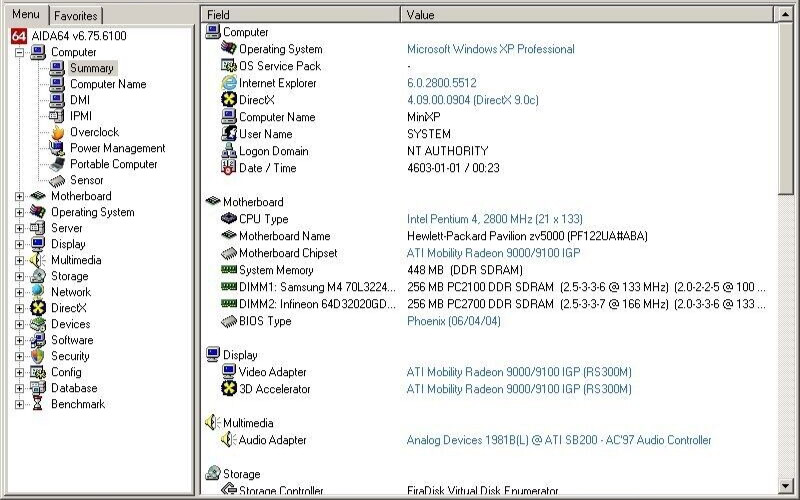Image resolution: width=800 pixels, height=500 pixels.
Task: Click the Storage drive icon in tree
Action: tap(38, 276)
